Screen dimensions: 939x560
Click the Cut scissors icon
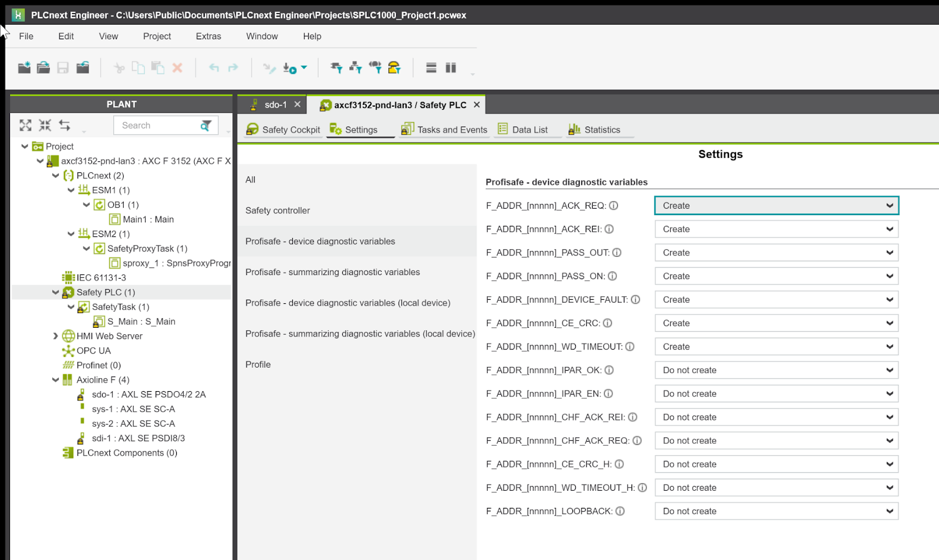tap(119, 68)
